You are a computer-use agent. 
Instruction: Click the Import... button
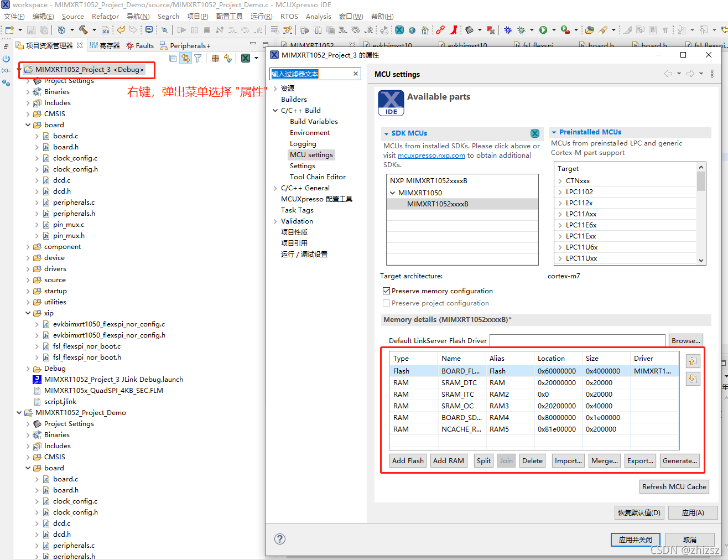568,461
